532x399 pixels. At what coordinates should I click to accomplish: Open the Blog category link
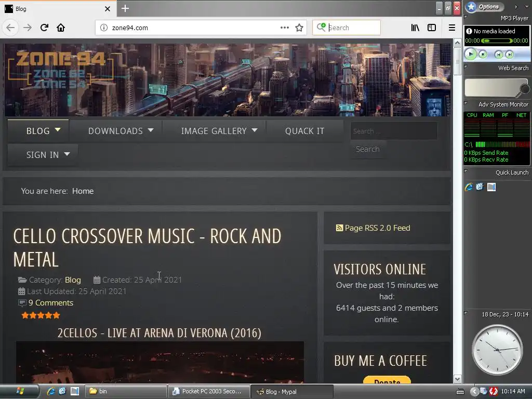(x=73, y=280)
